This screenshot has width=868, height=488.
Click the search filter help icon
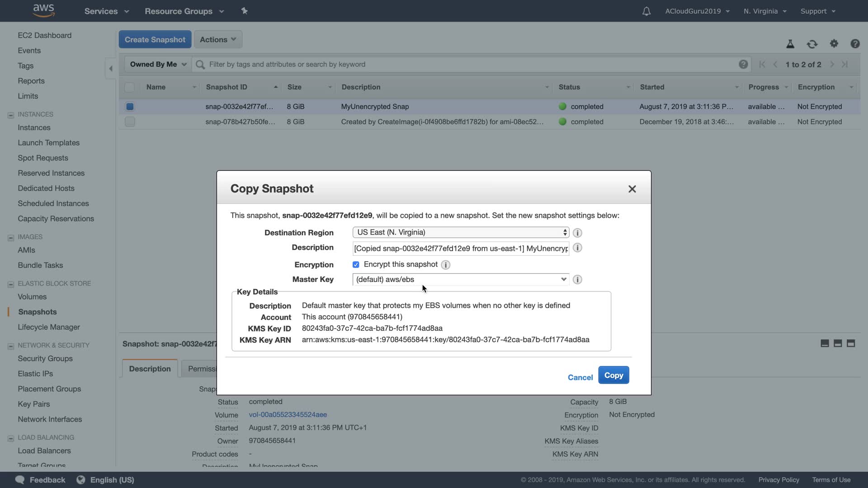743,64
